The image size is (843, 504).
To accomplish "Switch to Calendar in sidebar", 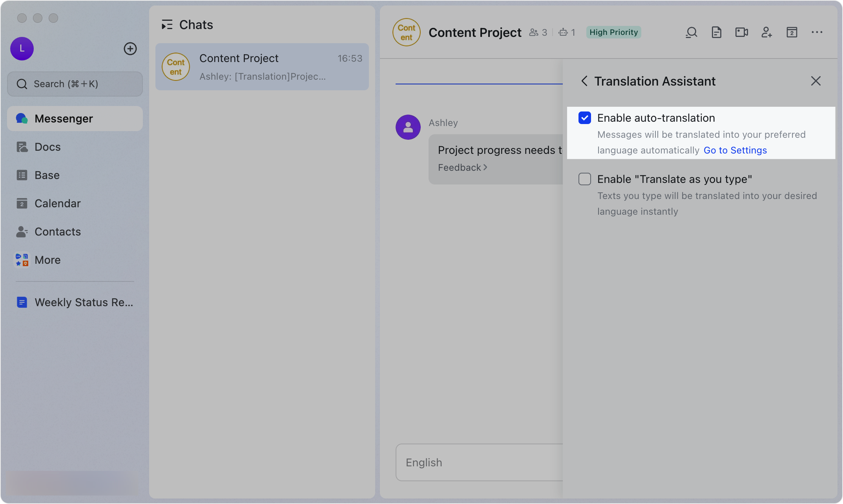I will [x=57, y=203].
